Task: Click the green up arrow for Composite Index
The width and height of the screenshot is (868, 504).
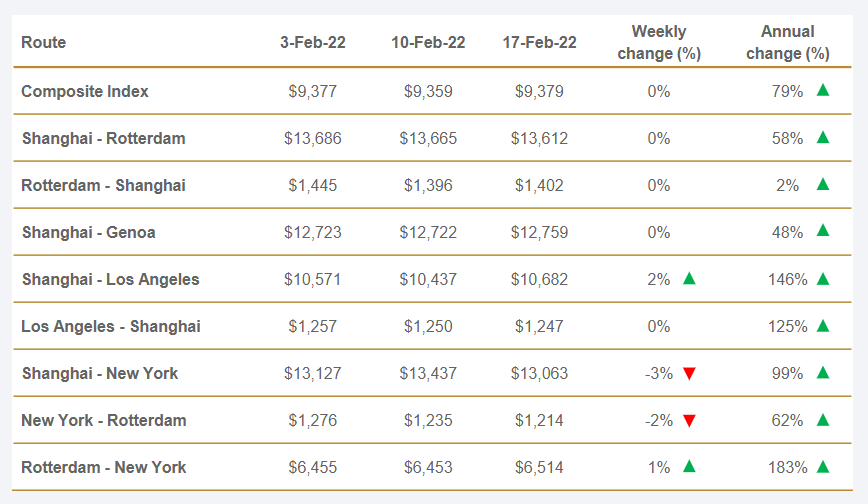Action: point(823,90)
